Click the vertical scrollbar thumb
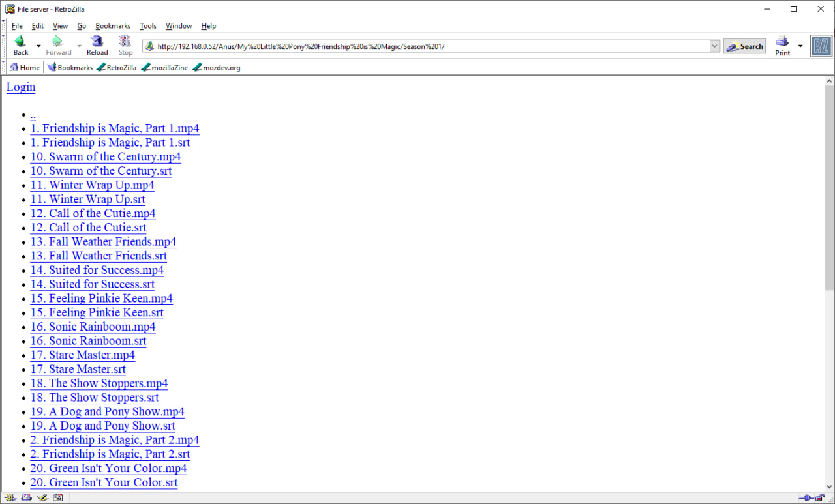This screenshot has height=504, width=835. (829, 188)
